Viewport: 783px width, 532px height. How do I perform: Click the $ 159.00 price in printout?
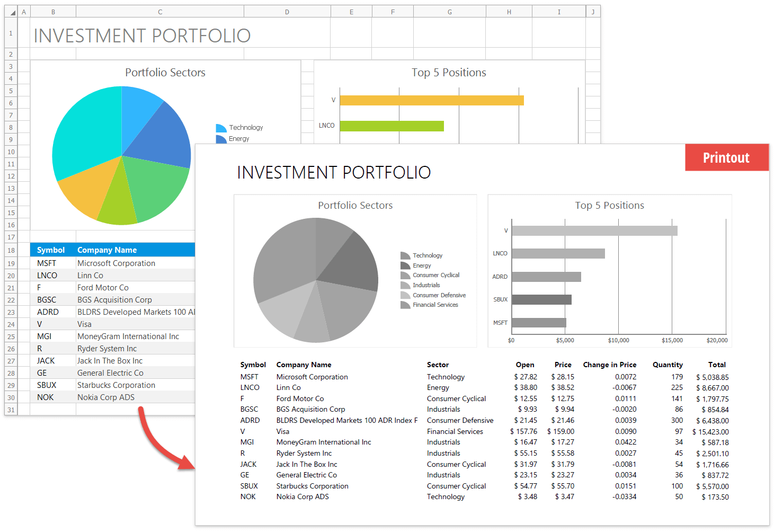[560, 431]
